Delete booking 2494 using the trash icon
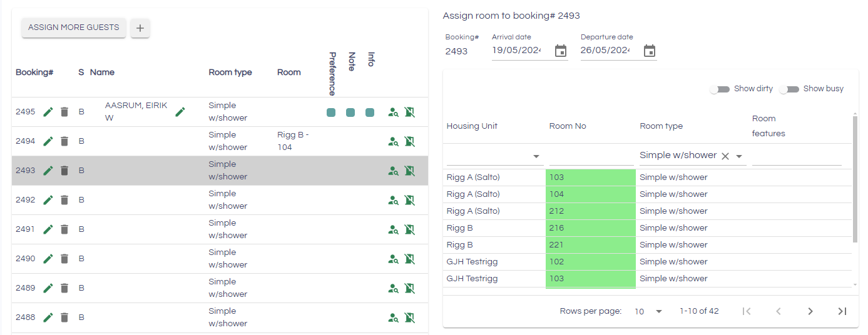 [x=64, y=141]
